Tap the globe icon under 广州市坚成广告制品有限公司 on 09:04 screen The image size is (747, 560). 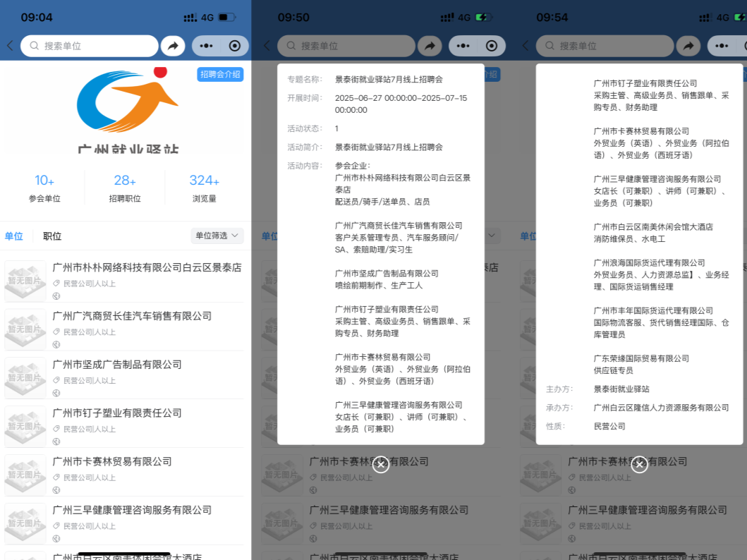56,393
